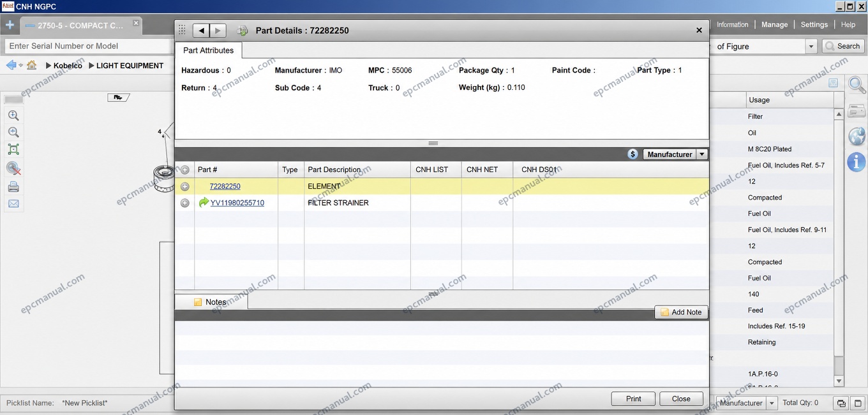Add a new tab with plus icon

pos(10,25)
